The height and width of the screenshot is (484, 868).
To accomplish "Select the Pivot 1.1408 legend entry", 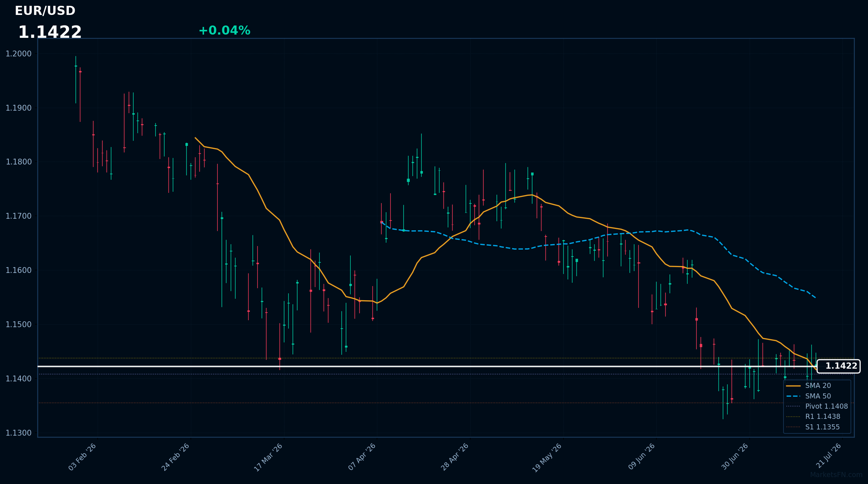I will coord(817,406).
